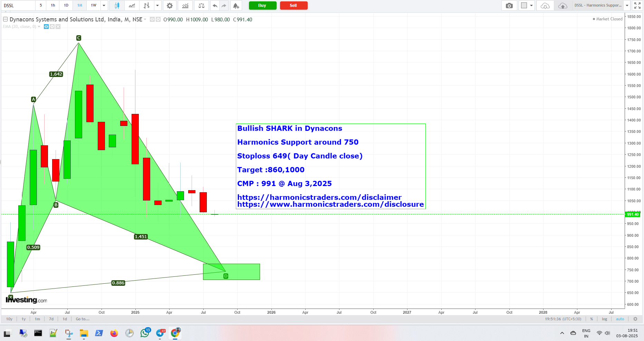The image size is (644, 341).
Task: Click the compare symbols scales icon
Action: point(202,6)
